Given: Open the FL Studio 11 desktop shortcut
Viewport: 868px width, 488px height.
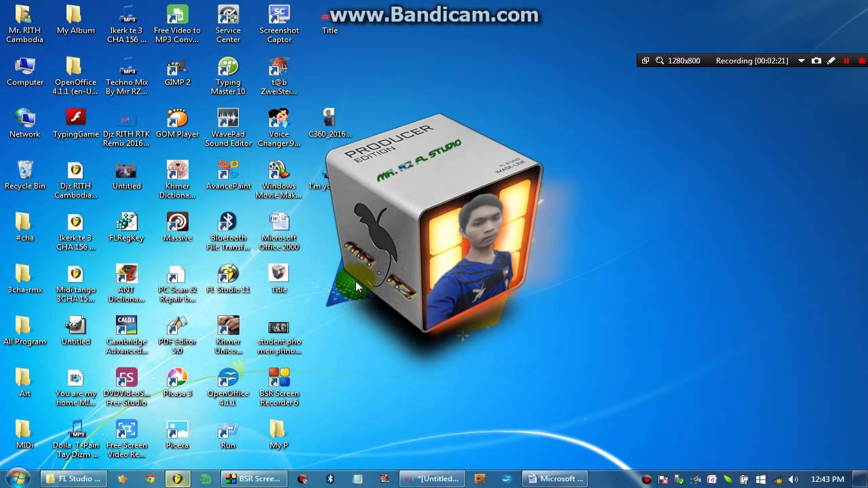Looking at the screenshot, I should [228, 279].
